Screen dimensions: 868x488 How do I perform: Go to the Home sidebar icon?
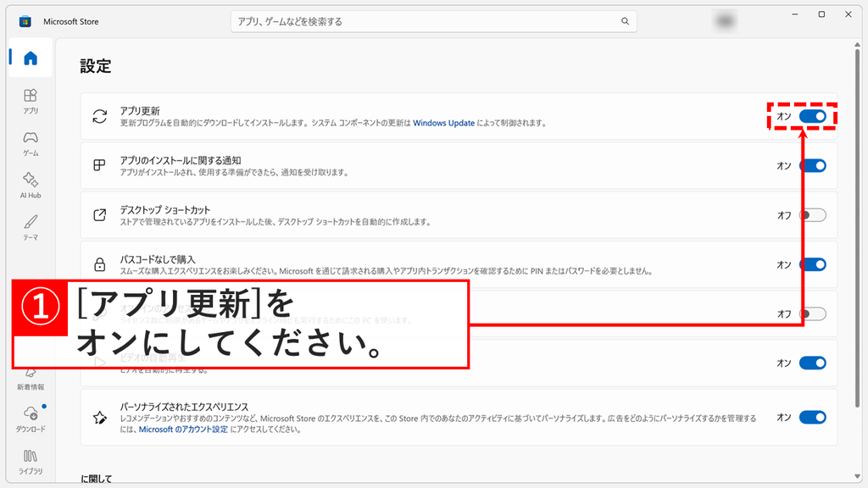[x=31, y=58]
